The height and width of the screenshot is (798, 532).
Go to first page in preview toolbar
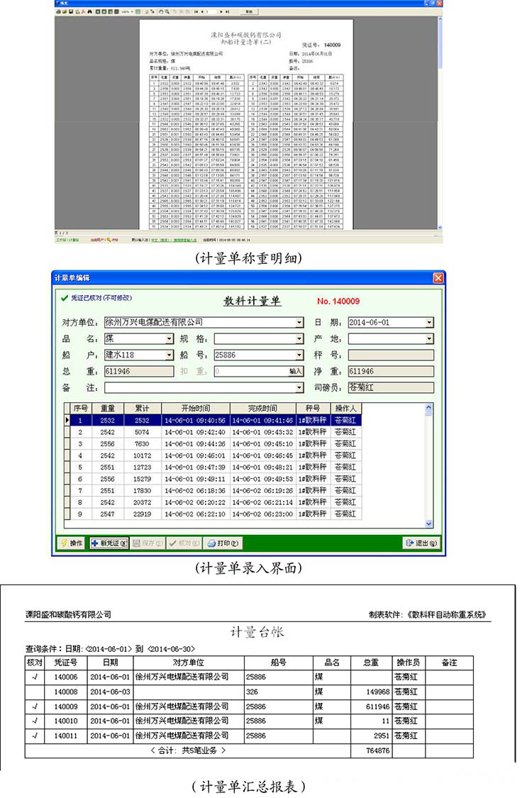[196, 12]
